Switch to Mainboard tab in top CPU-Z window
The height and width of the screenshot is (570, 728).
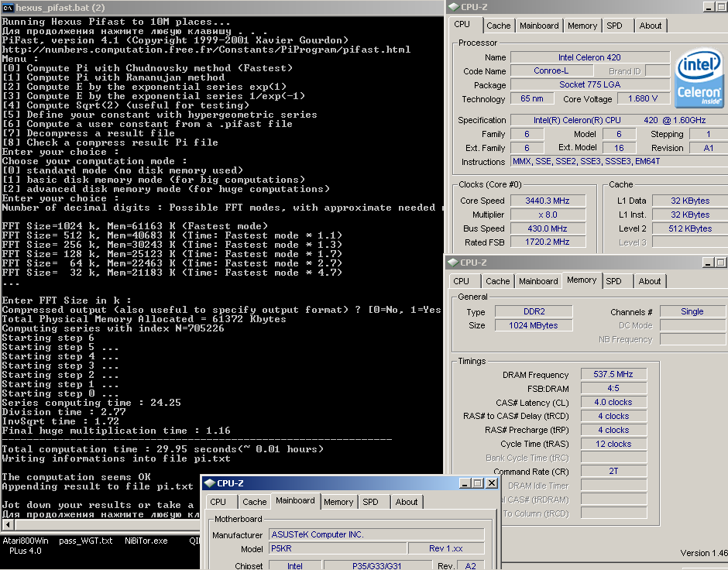pyautogui.click(x=539, y=26)
